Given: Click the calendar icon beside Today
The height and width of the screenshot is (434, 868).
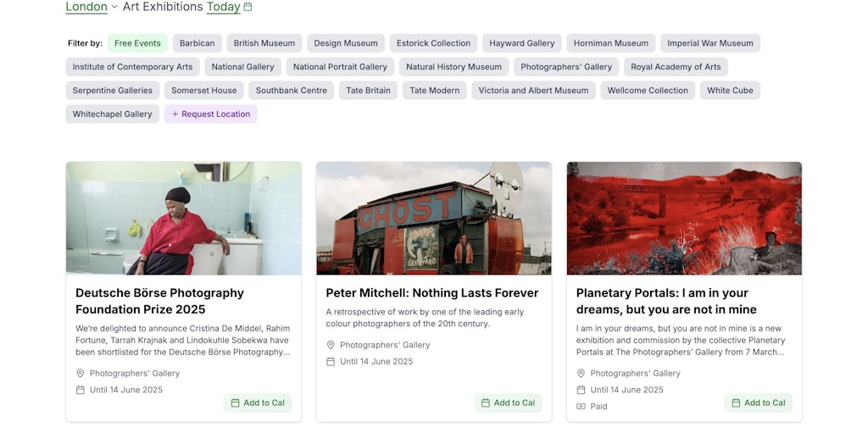Looking at the screenshot, I should coord(248,7).
